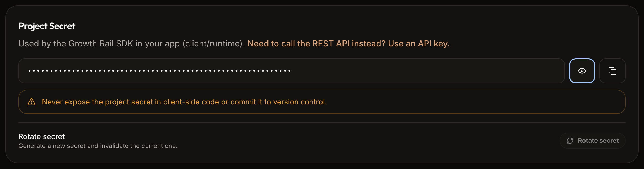
Task: Open the "Use an API key" link
Action: pos(419,44)
